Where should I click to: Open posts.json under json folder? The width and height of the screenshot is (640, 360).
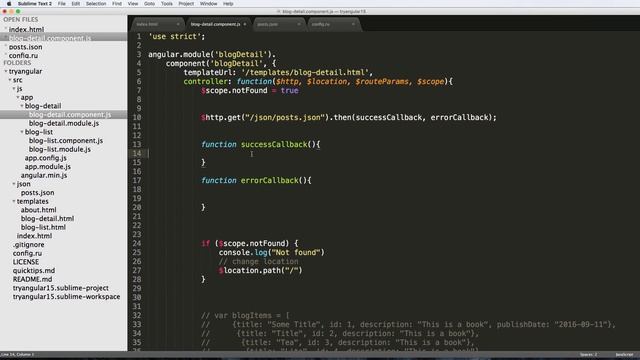[x=37, y=193]
